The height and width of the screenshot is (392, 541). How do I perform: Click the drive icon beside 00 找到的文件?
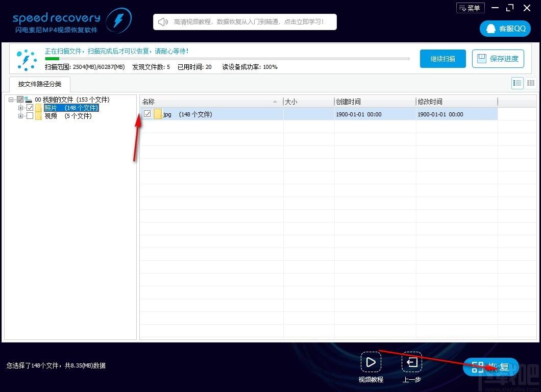pyautogui.click(x=29, y=100)
